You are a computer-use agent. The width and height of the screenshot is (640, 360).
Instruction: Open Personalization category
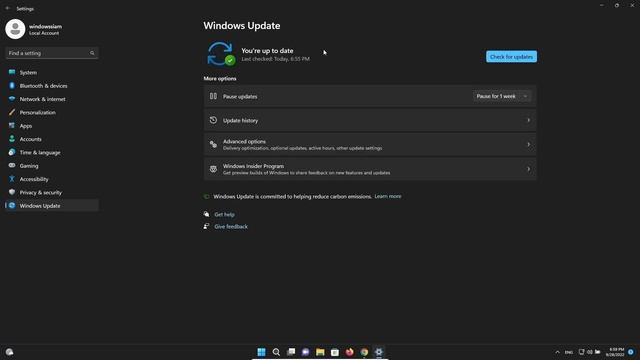tap(52, 112)
